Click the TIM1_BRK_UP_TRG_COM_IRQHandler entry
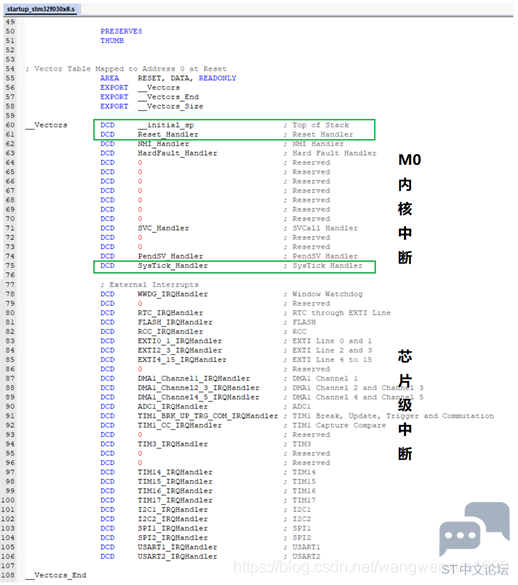Image resolution: width=518 pixels, height=585 pixels. (x=208, y=416)
